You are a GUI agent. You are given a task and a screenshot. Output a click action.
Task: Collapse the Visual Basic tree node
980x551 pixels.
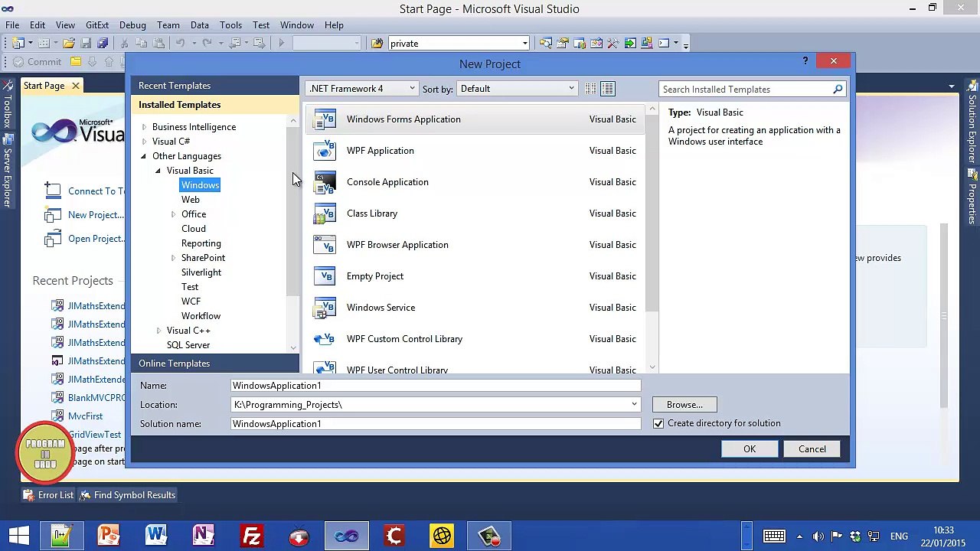point(158,171)
